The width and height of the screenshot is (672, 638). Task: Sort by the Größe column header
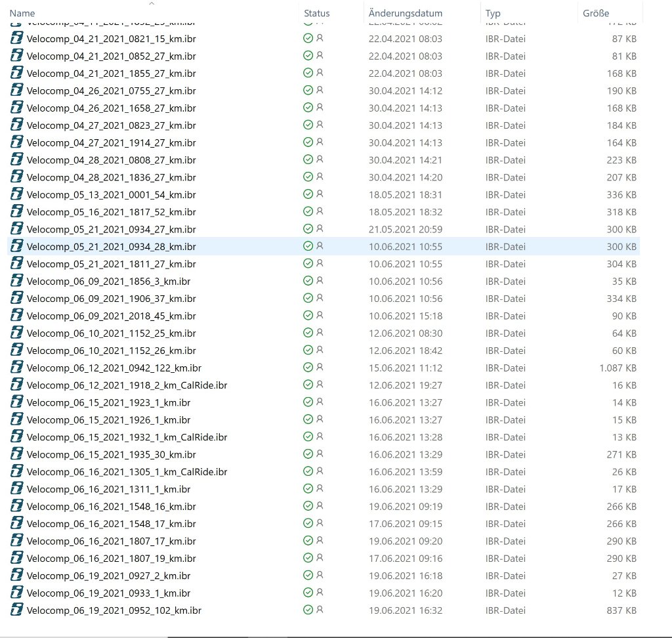pyautogui.click(x=596, y=13)
